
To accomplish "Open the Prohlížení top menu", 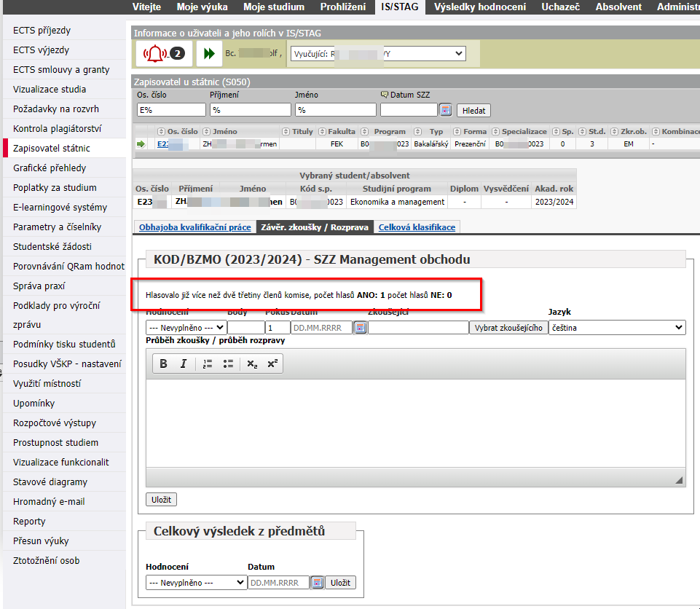I will click(343, 7).
